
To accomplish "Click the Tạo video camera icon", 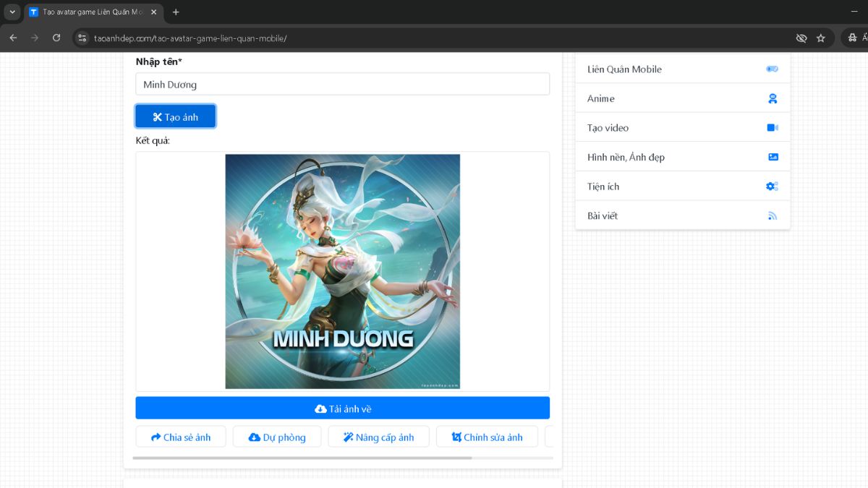I will tap(772, 128).
